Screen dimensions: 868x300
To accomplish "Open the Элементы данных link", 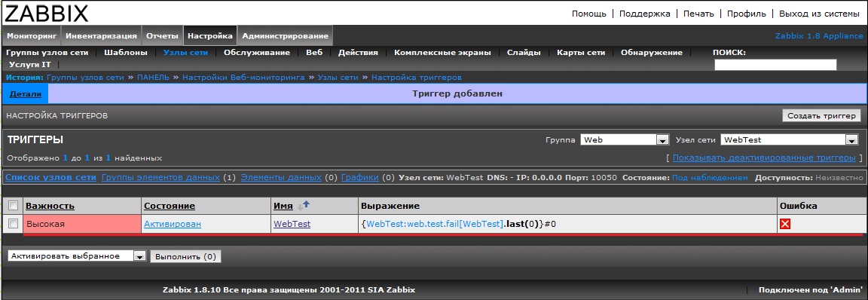I will (x=280, y=178).
